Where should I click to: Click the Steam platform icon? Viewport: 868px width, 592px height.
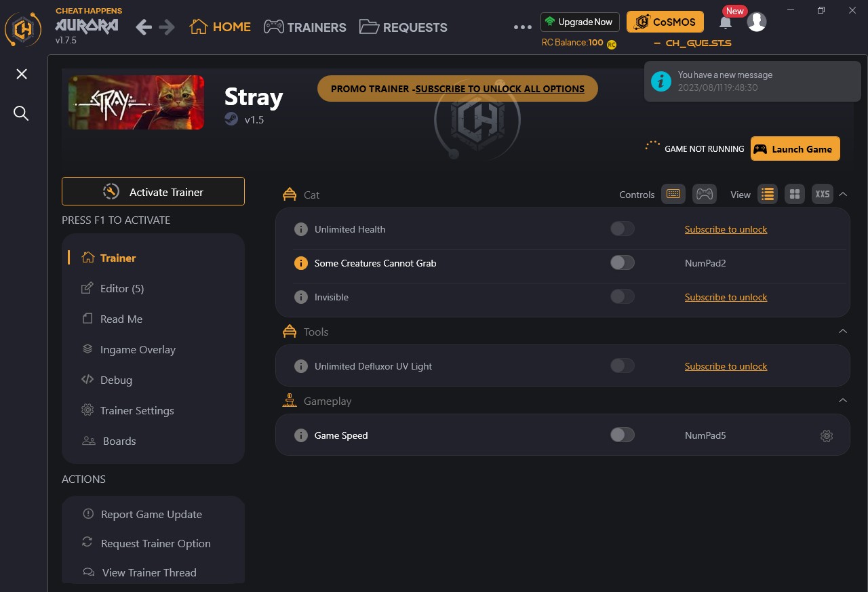coord(231,119)
